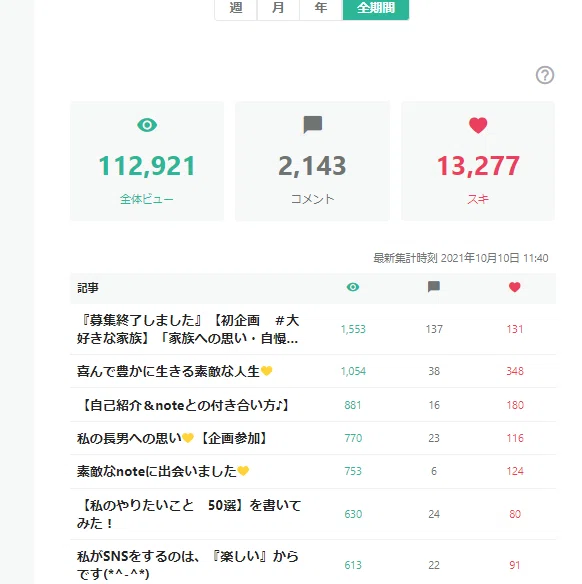The image size is (582, 584).
Task: Click comment count 24
Action: [434, 514]
